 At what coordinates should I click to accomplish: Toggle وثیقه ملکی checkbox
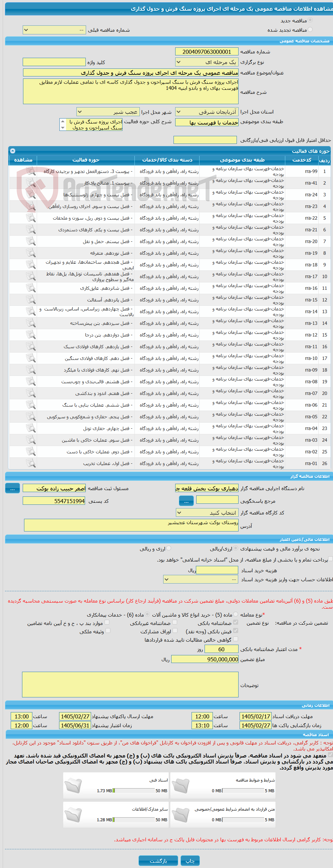(108, 630)
